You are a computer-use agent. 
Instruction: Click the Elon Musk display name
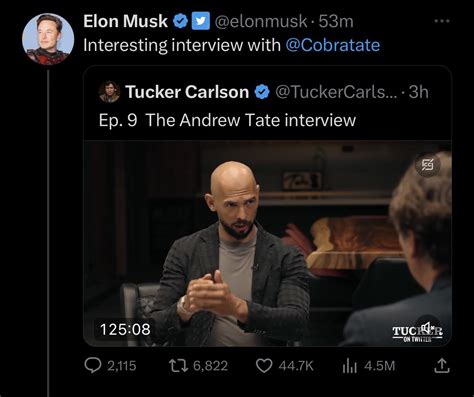click(x=125, y=21)
